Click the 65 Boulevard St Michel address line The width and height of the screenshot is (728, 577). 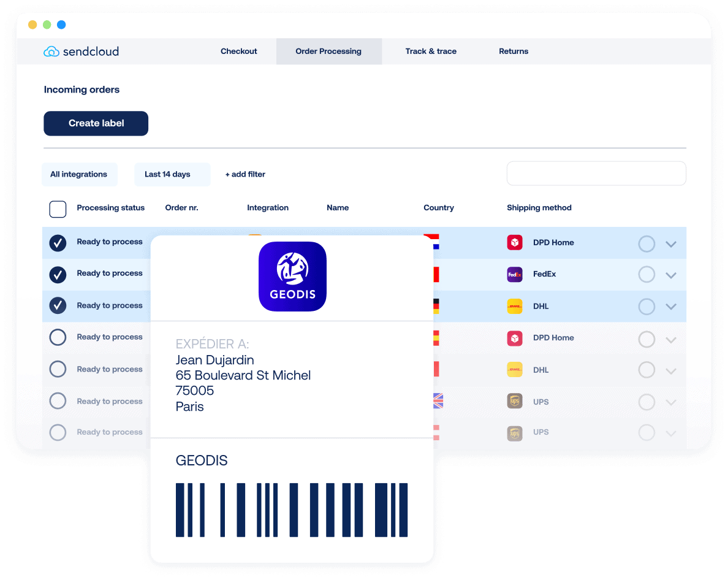(243, 375)
